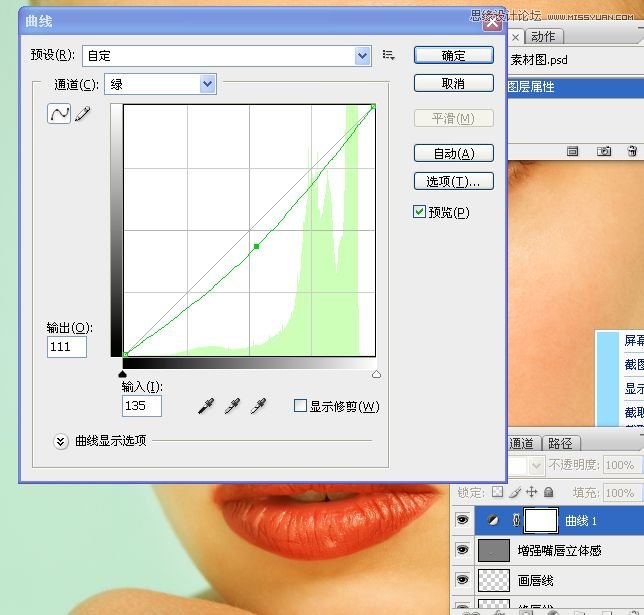Click the new document icon beside the camera
Screen dimensions: 644x615
coord(573,151)
